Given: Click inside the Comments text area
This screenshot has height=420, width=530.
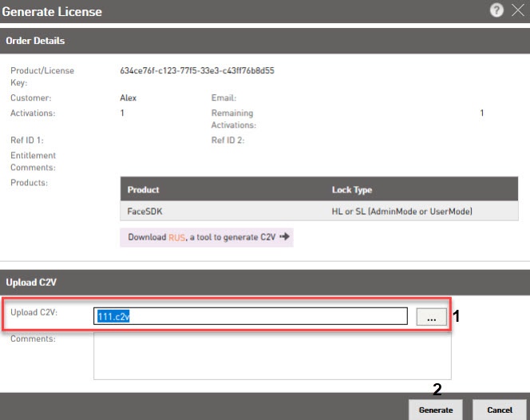Looking at the screenshot, I should [272, 356].
